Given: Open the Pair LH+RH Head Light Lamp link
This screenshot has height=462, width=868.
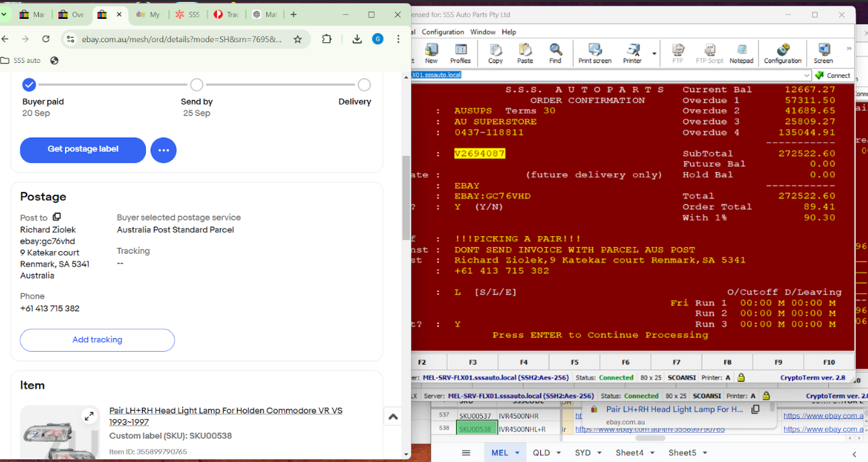Looking at the screenshot, I should pyautogui.click(x=226, y=416).
